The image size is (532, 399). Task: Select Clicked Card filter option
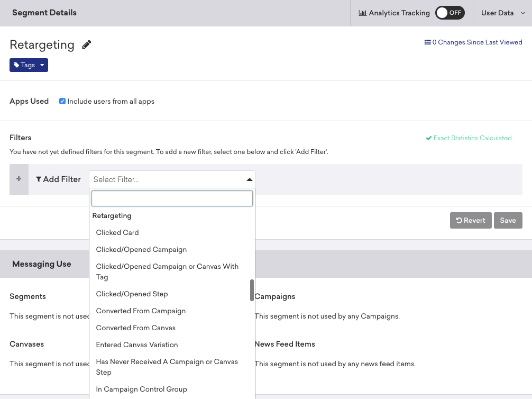(117, 232)
